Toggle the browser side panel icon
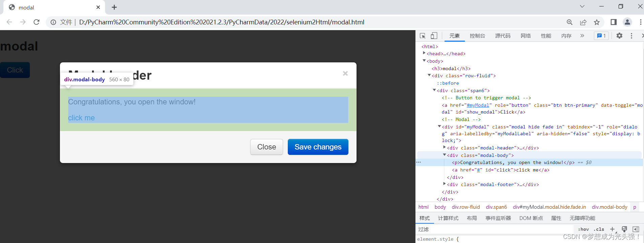Viewport: 644px width, 243px height. point(614,22)
